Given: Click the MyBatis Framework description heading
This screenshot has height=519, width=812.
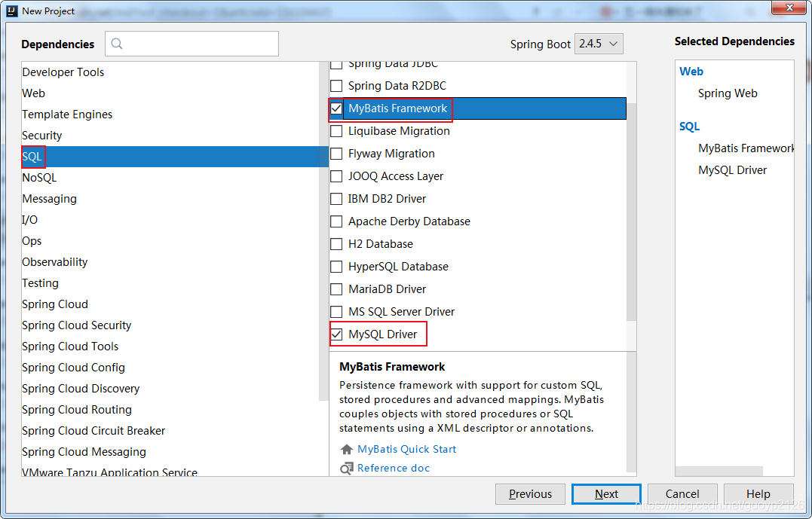Looking at the screenshot, I should point(392,367).
